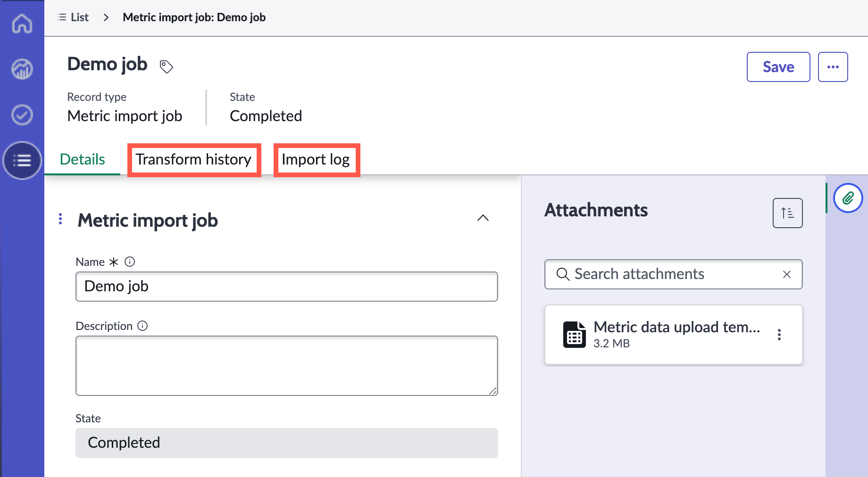Open the more actions ellipsis button
Screen dimensions: 868x477
[833, 67]
